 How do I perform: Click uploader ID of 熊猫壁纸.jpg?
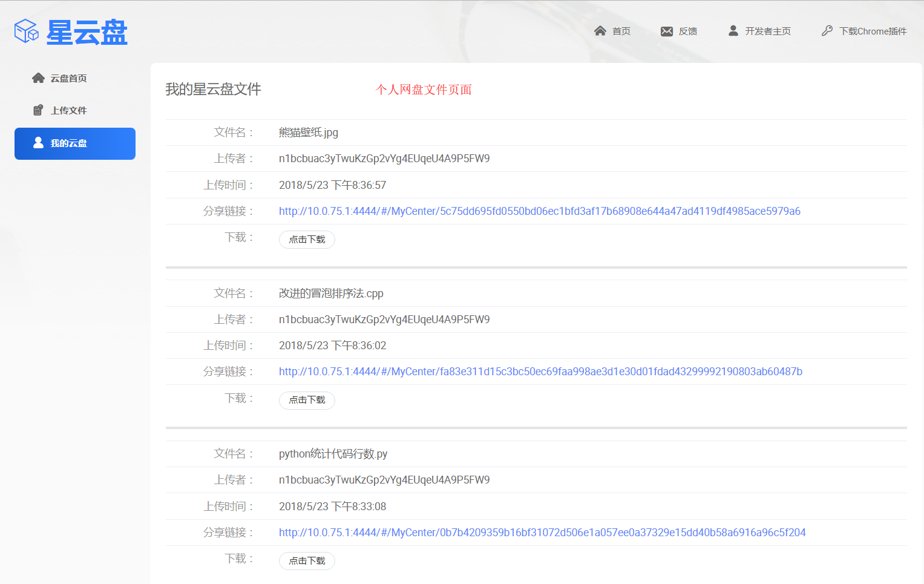click(384, 159)
